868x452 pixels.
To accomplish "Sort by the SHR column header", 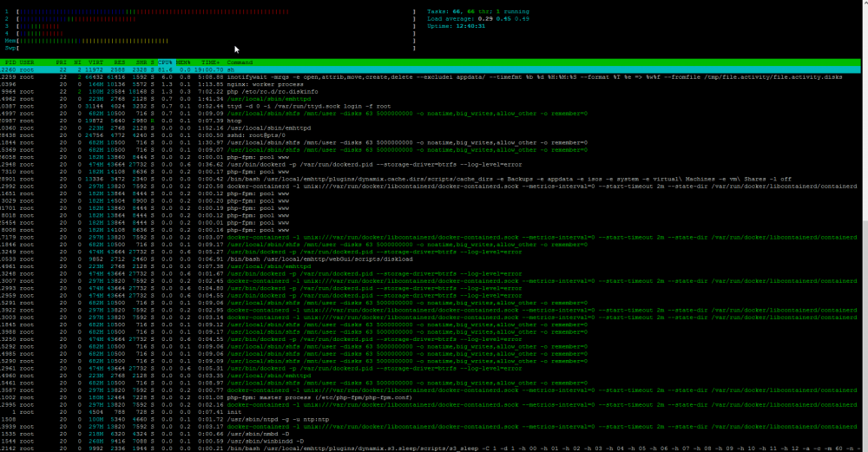I will click(x=141, y=62).
